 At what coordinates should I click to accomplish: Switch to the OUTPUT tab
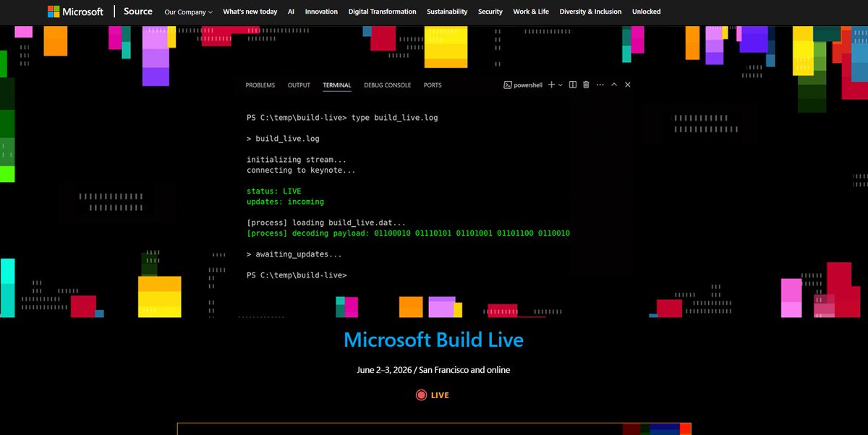click(299, 85)
